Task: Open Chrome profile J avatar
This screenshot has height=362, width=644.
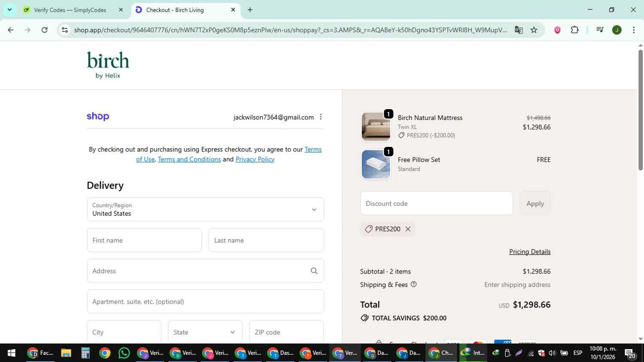Action: click(x=617, y=30)
